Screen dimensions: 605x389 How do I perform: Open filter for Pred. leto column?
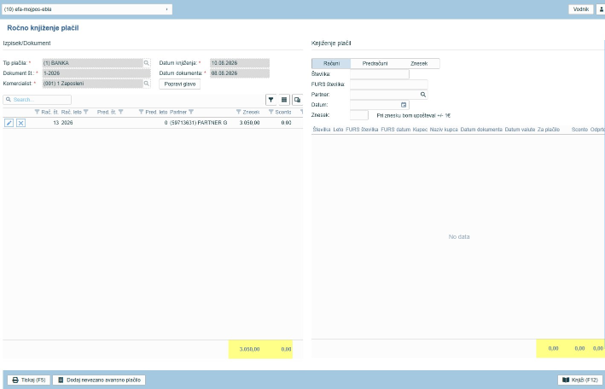pyautogui.click(x=141, y=112)
